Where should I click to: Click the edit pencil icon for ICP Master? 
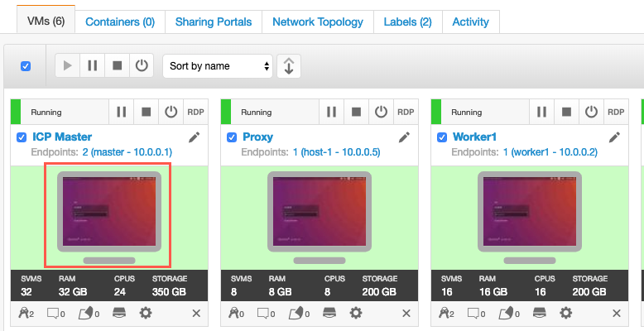pos(195,137)
